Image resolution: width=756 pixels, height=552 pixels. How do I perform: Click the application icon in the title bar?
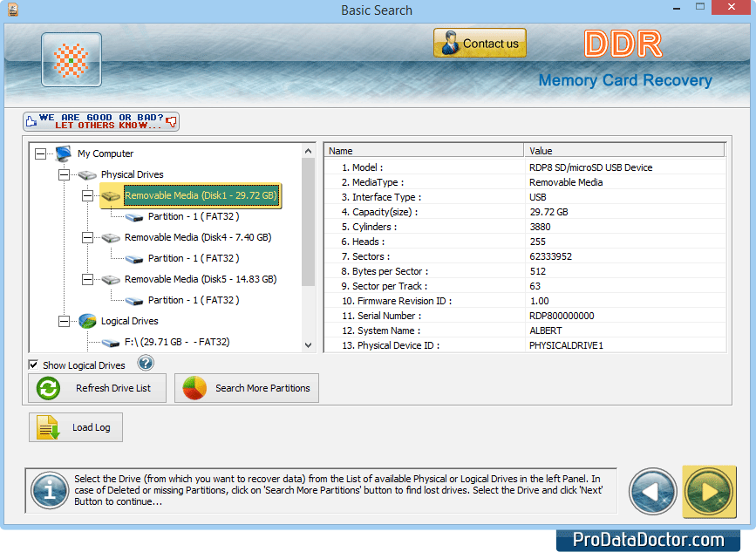13,10
